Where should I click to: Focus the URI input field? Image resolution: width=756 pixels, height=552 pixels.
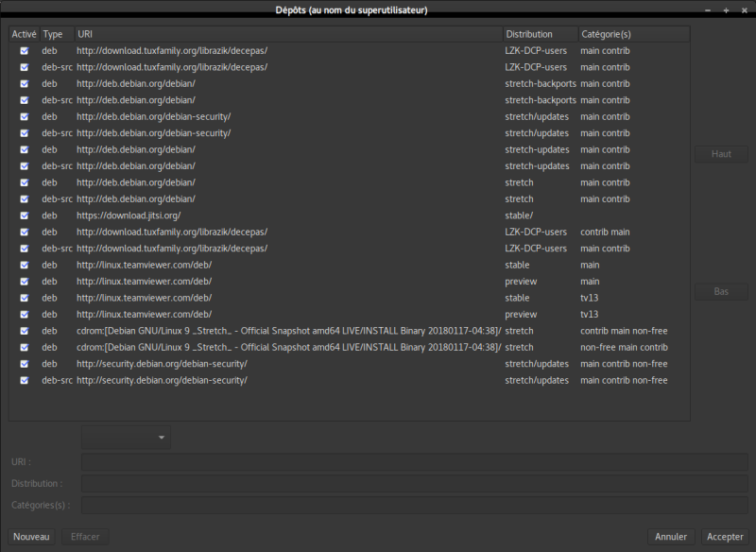pyautogui.click(x=415, y=462)
